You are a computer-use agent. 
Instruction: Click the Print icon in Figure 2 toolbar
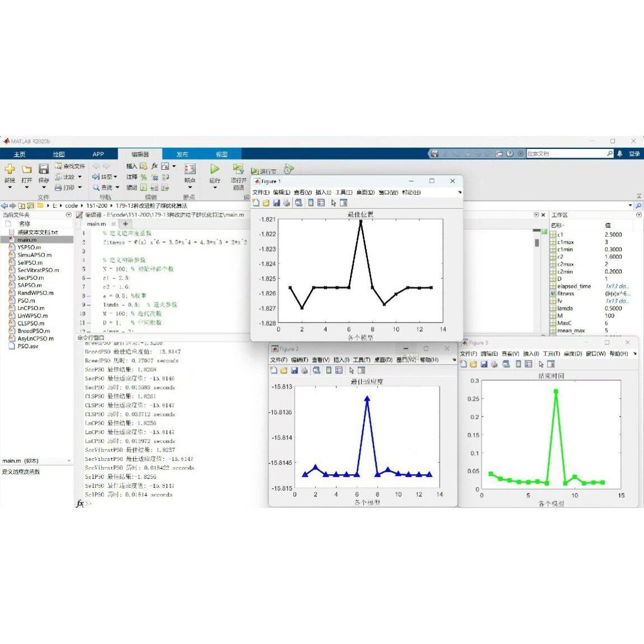(304, 371)
